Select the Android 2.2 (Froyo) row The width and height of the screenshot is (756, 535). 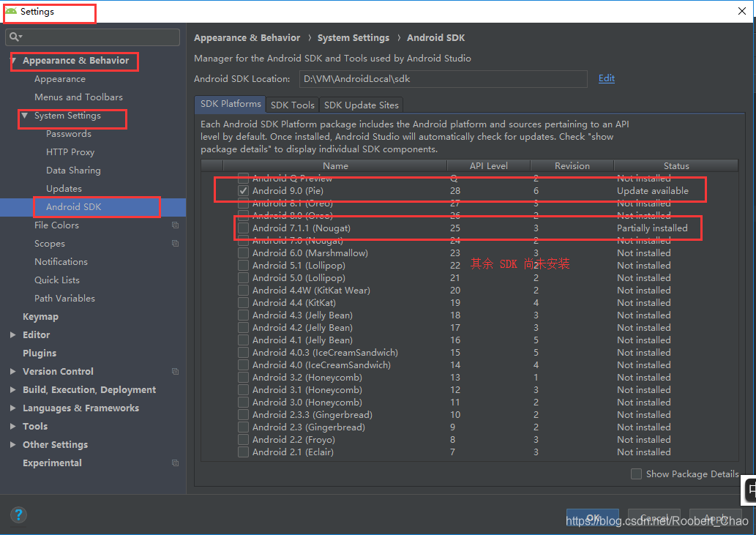click(x=469, y=440)
